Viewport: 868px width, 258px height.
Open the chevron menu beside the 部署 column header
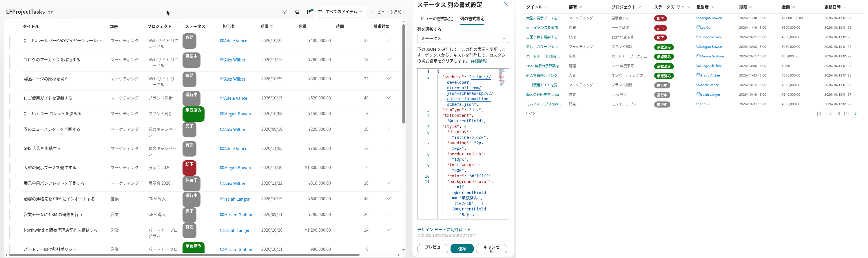(x=581, y=7)
